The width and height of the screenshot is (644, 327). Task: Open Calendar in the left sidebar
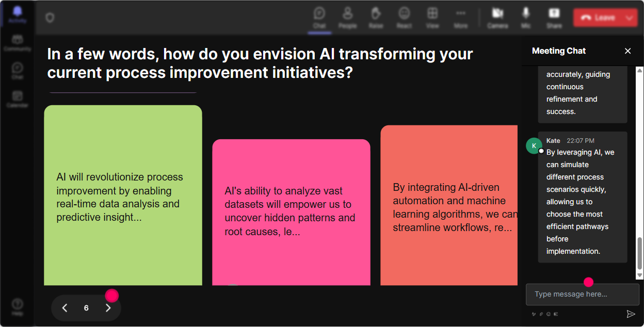coord(17,99)
